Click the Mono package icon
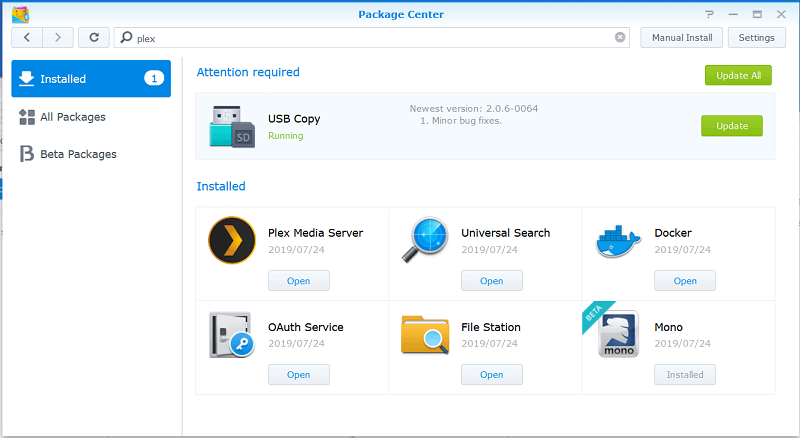This screenshot has height=438, width=800. pos(618,334)
